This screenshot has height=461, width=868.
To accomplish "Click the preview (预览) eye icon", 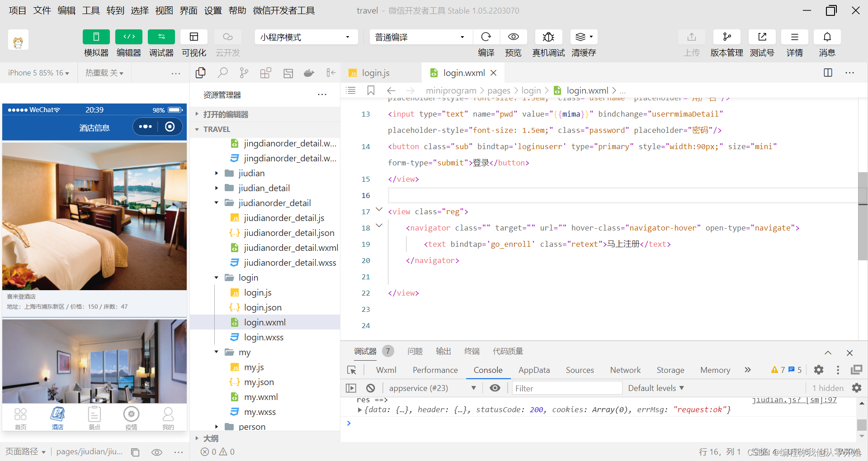I will coord(513,37).
